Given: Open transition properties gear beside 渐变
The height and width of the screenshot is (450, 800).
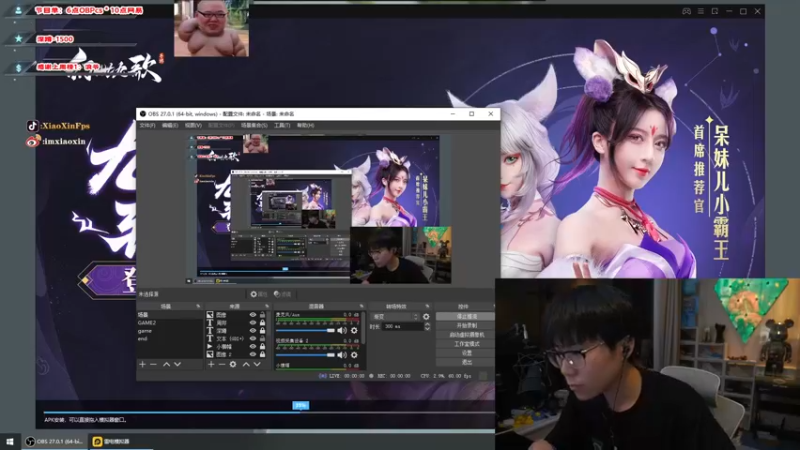Looking at the screenshot, I should click(x=426, y=317).
